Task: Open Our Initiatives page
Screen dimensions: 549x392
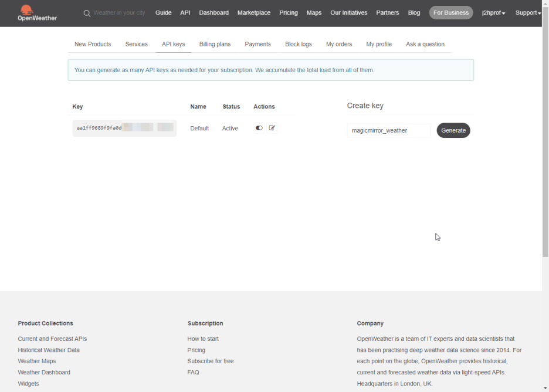Action: coord(349,13)
